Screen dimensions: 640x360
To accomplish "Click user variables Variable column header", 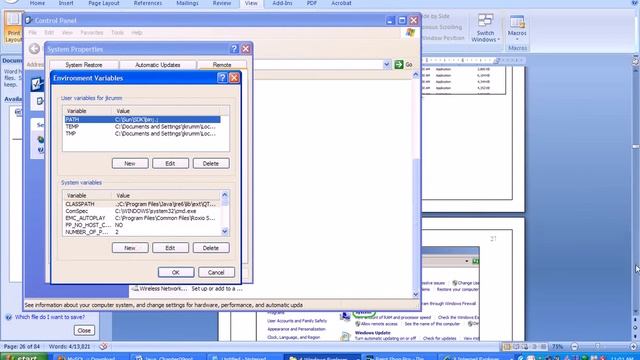I will coord(88,111).
